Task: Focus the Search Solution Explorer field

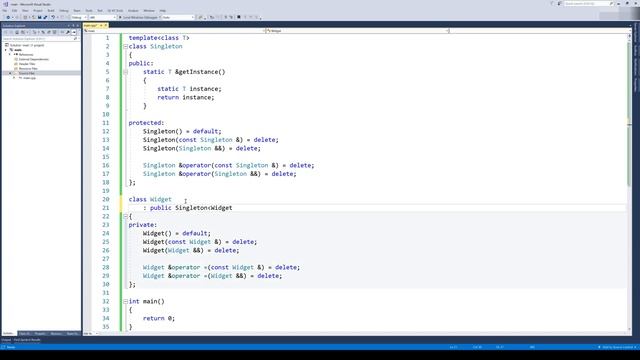Action: click(38, 39)
